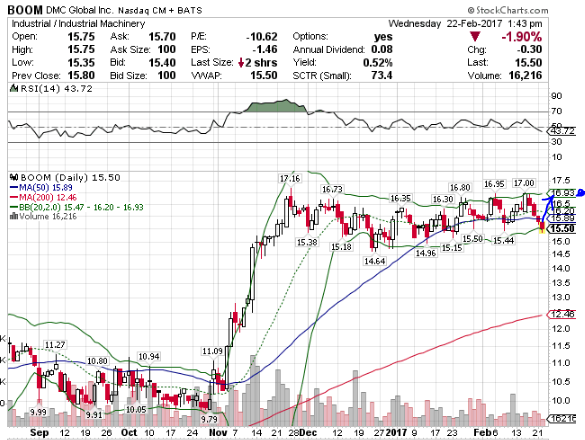Click the Chg value -0.30

click(529, 49)
